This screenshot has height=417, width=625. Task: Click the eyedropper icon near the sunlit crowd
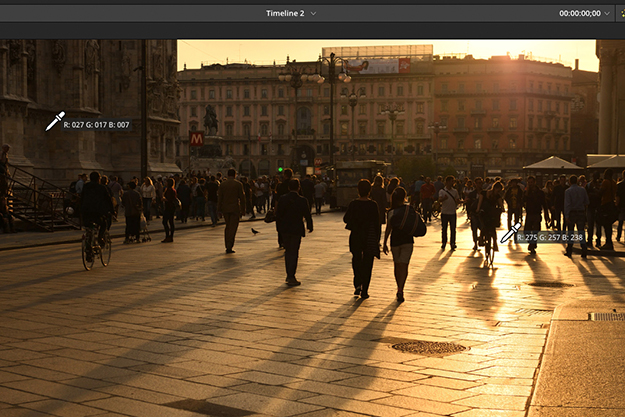pyautogui.click(x=509, y=234)
